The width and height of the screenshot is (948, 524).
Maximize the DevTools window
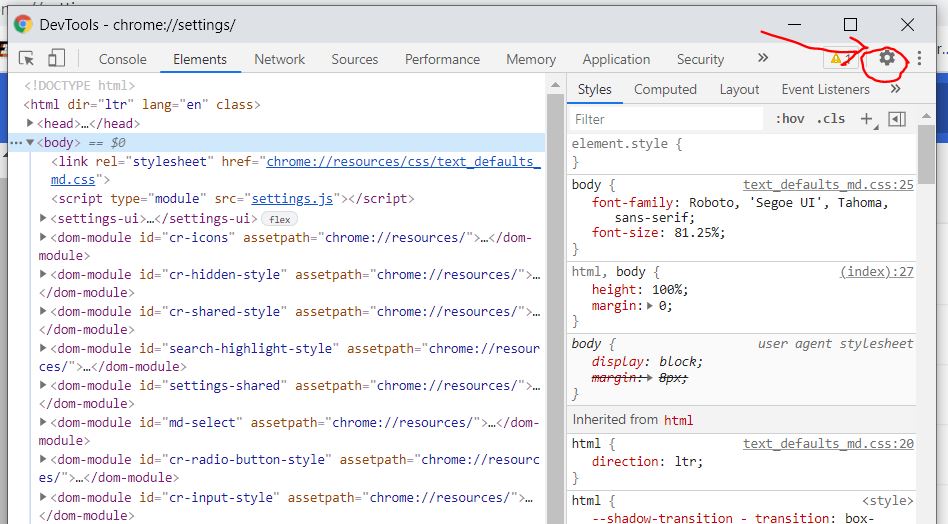[850, 24]
